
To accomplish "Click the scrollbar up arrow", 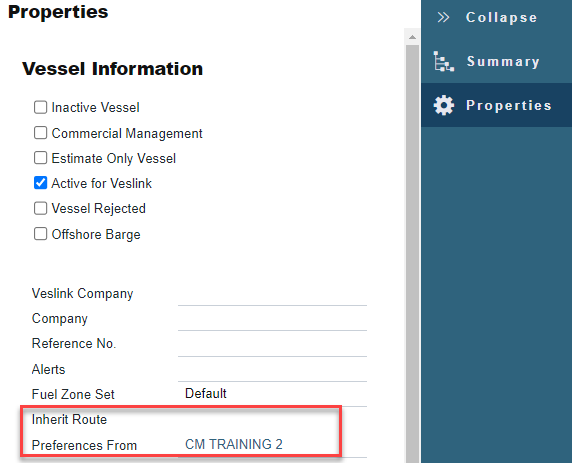I will pos(413,37).
